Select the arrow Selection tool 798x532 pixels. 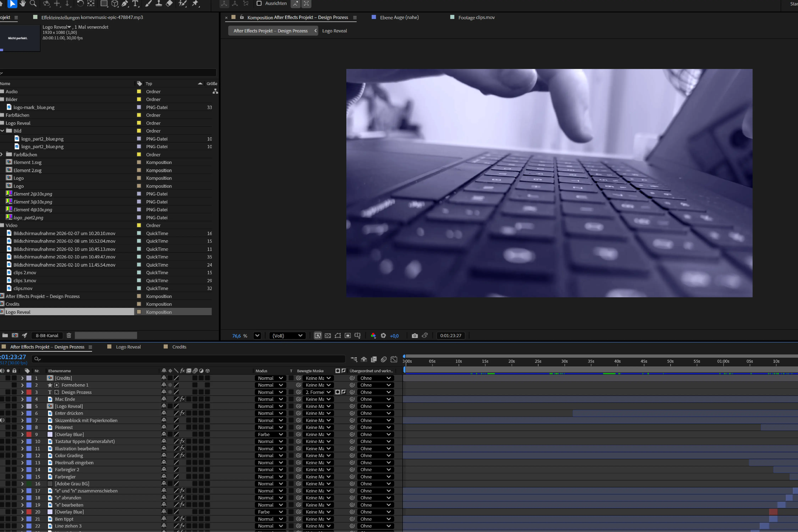pyautogui.click(x=12, y=4)
